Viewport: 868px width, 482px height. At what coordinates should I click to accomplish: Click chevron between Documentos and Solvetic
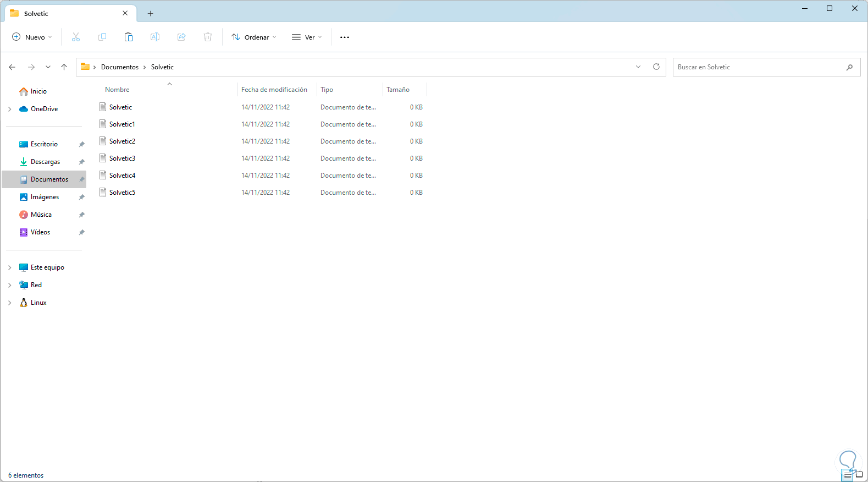pos(145,67)
